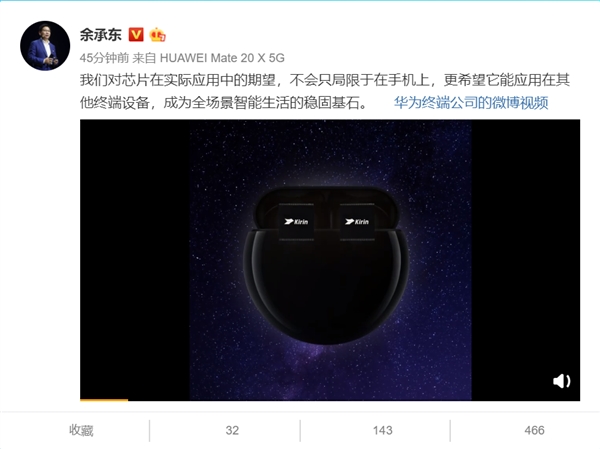Click the starry sky above the earbuds case

pos(330,153)
